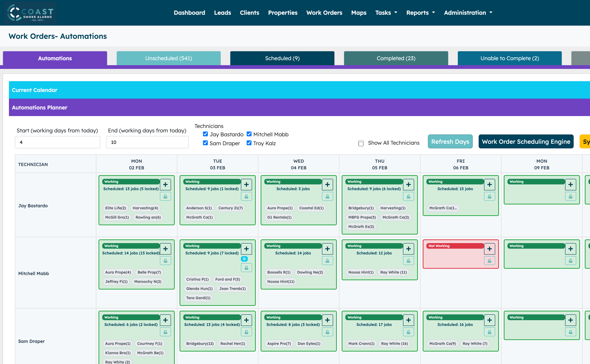
Task: Open the Tasks dropdown menu
Action: tap(386, 12)
